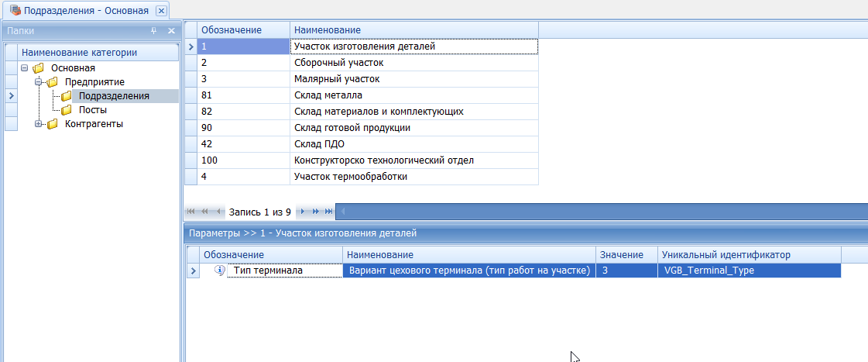
Task: Jump to the next page of records
Action: 316,212
